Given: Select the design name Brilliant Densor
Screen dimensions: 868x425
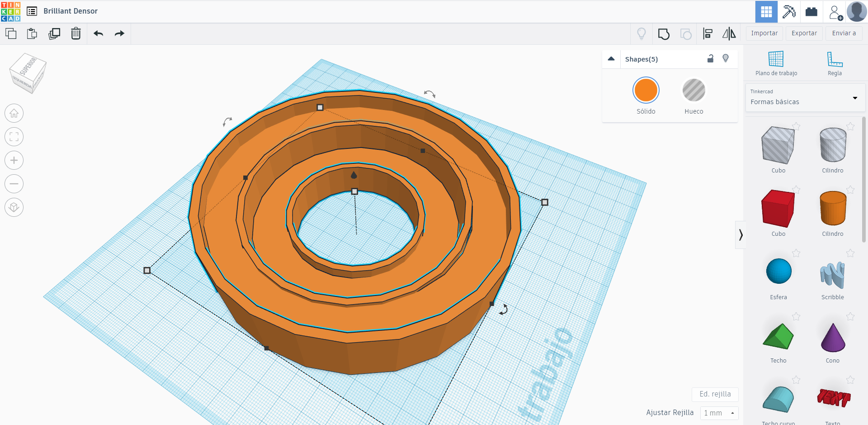Looking at the screenshot, I should 71,11.
